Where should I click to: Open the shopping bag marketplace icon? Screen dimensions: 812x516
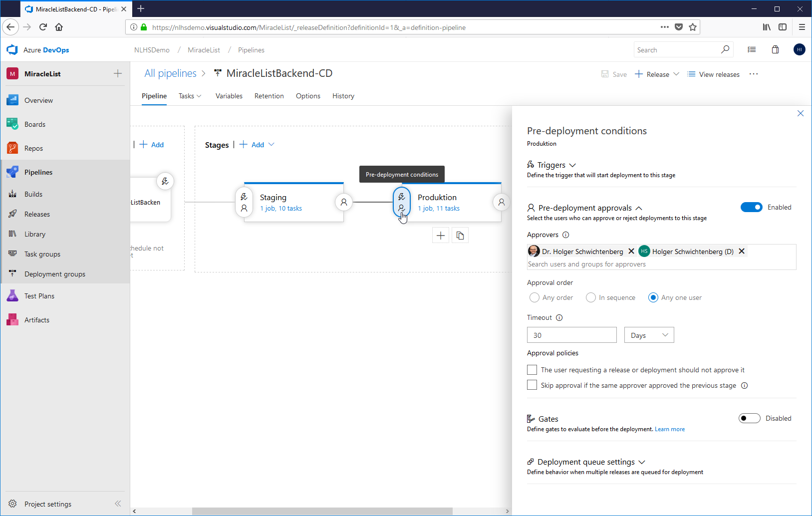(x=775, y=49)
